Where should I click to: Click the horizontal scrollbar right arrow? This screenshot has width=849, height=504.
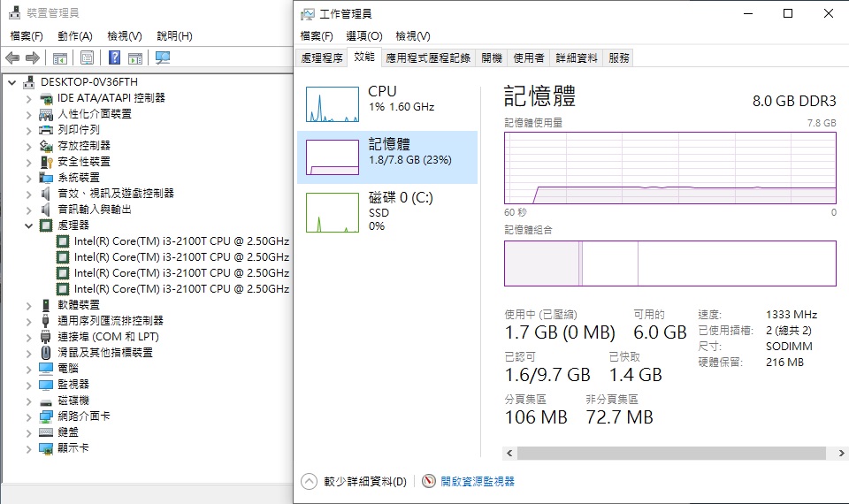pos(841,453)
